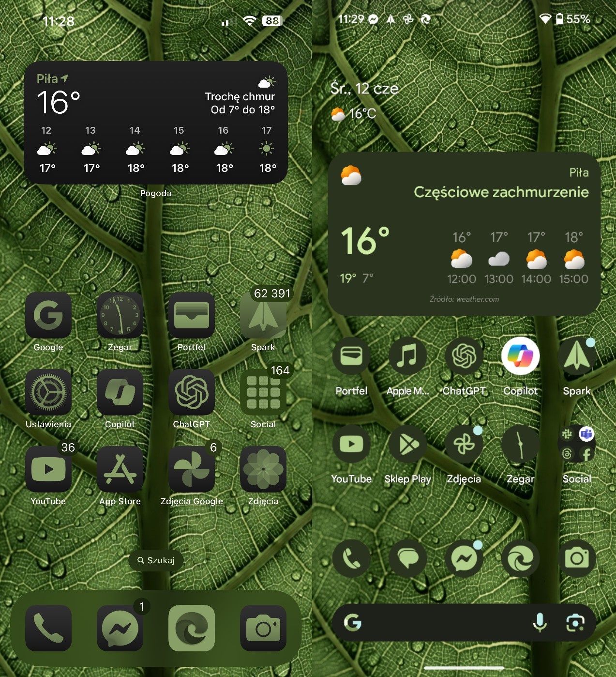Open Social folder on right phone

(x=577, y=444)
